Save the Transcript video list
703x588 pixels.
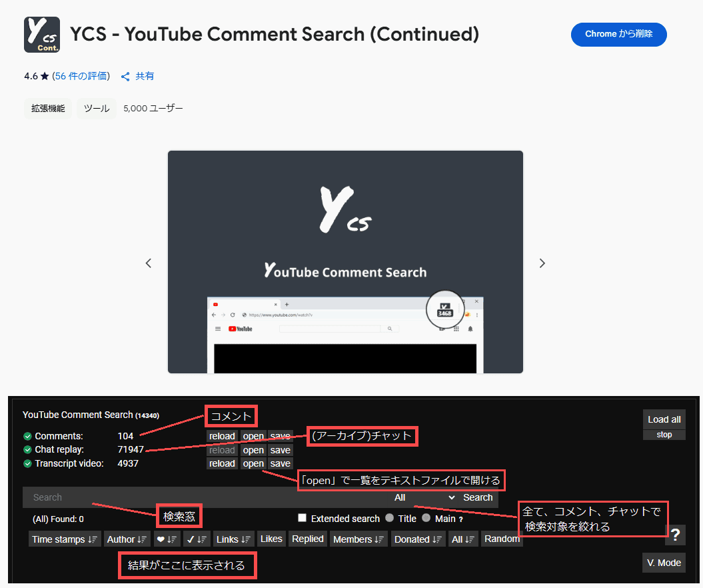pyautogui.click(x=281, y=463)
